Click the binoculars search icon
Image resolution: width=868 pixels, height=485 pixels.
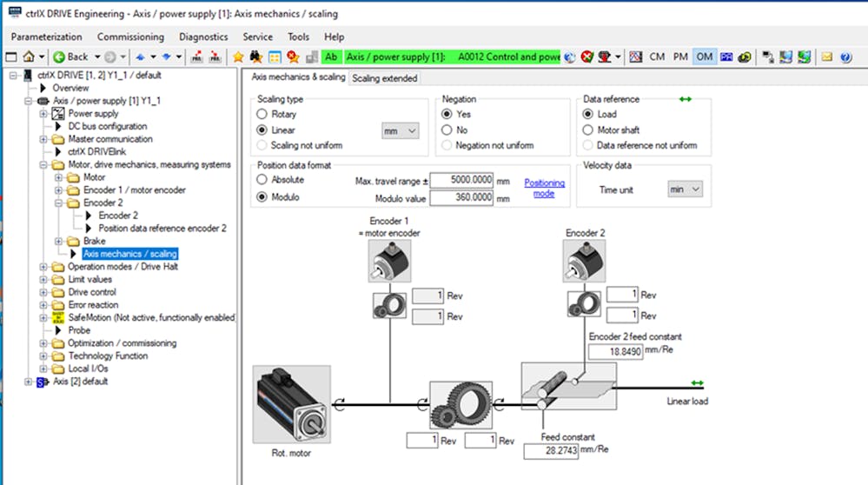[255, 57]
